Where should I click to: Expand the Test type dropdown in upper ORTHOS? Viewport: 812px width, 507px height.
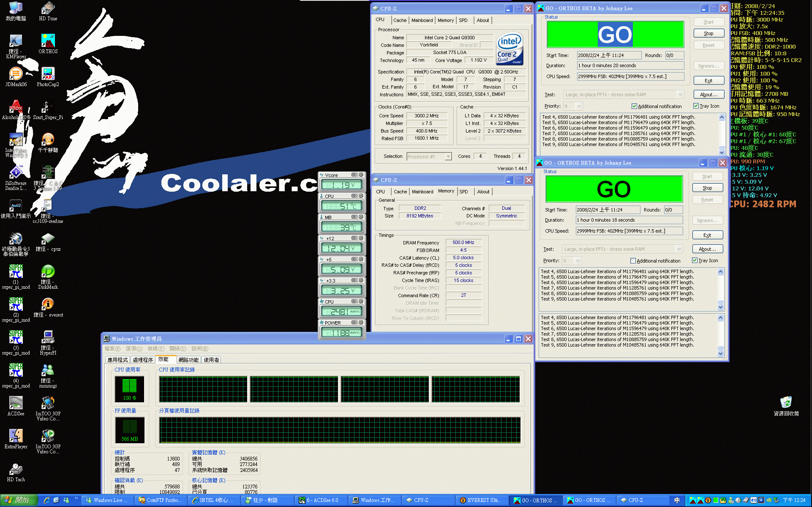click(x=680, y=95)
